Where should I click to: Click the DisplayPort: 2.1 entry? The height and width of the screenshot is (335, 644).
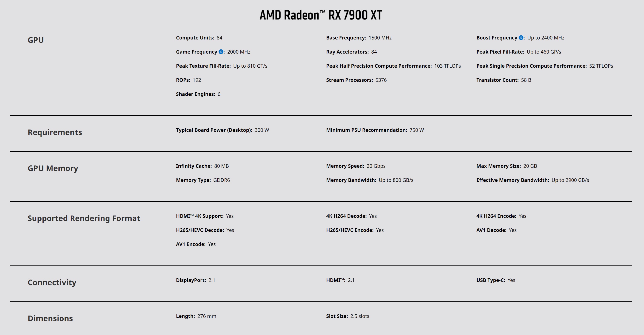(195, 280)
